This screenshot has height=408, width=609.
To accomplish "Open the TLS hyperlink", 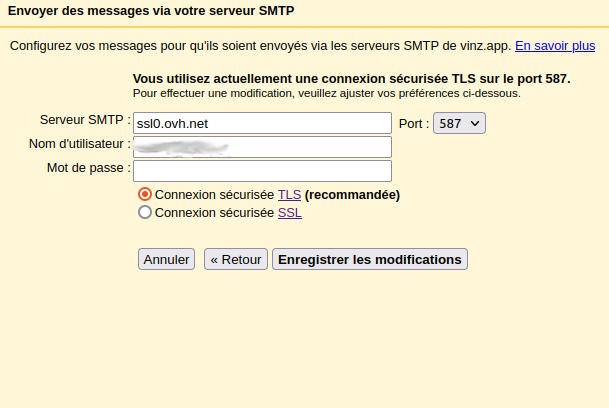I will (x=289, y=195).
